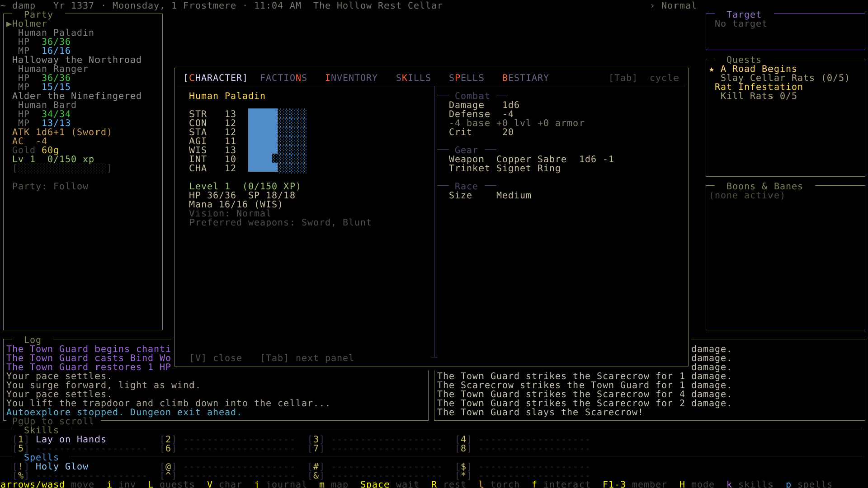This screenshot has height=488, width=868.
Task: Click the Signet Ring trinket entry
Action: point(505,168)
